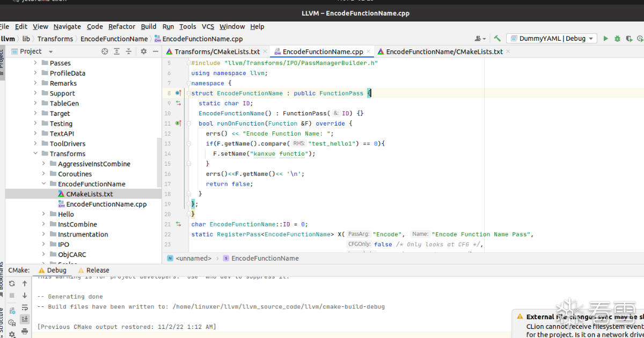Run DummyYAML with the green play icon

(606, 39)
